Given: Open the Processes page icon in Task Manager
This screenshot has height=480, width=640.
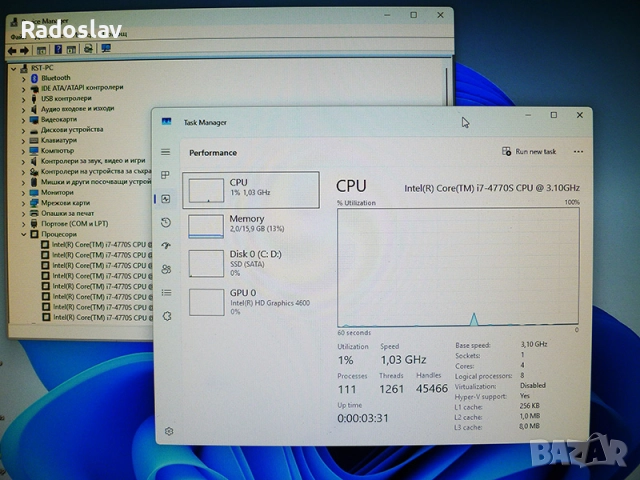Looking at the screenshot, I should coord(165,175).
